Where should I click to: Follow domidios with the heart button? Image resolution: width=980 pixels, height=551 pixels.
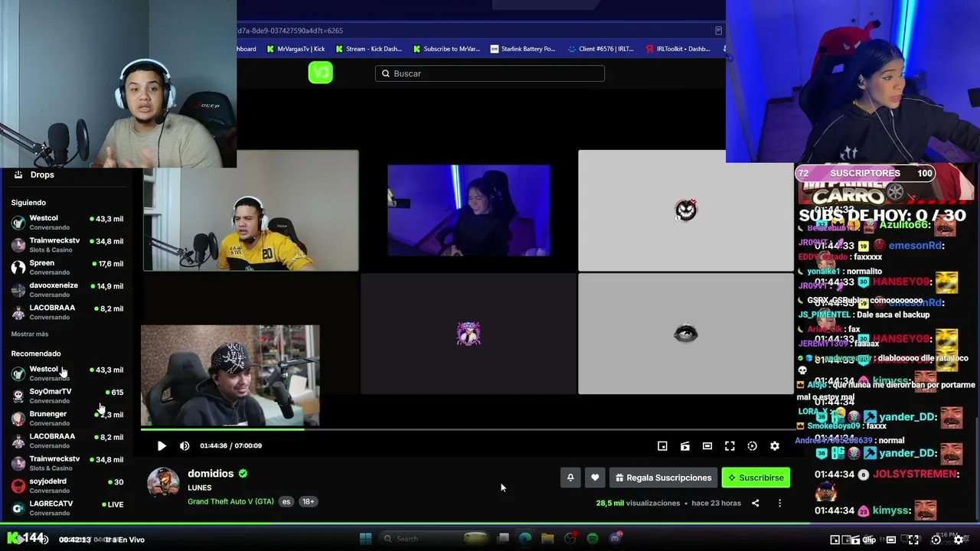(595, 478)
